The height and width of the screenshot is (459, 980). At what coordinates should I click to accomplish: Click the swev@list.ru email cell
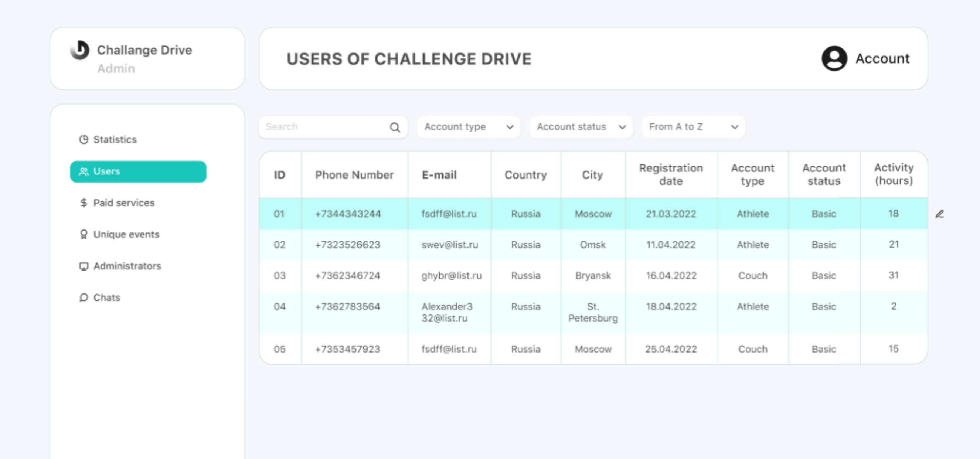click(x=449, y=245)
